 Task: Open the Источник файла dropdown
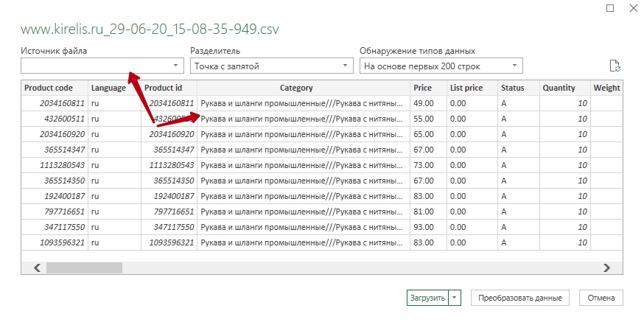pos(102,66)
